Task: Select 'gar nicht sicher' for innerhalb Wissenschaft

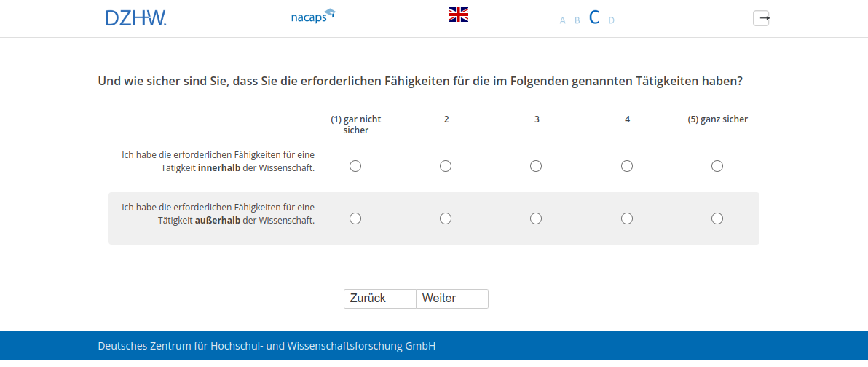Action: 355,166
